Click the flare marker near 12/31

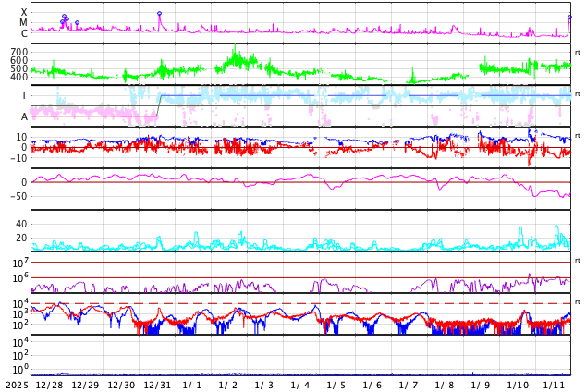pos(159,14)
